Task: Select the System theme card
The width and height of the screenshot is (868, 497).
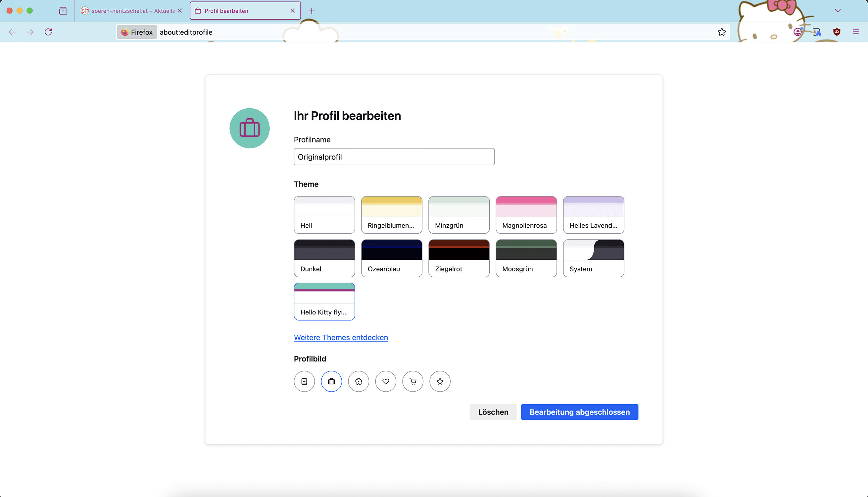Action: [x=594, y=258]
